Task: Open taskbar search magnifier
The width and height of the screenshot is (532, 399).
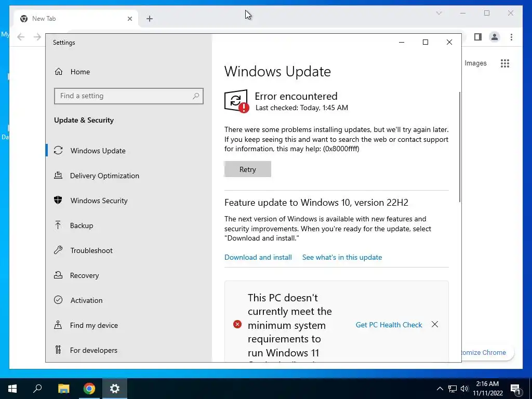Action: [x=37, y=389]
